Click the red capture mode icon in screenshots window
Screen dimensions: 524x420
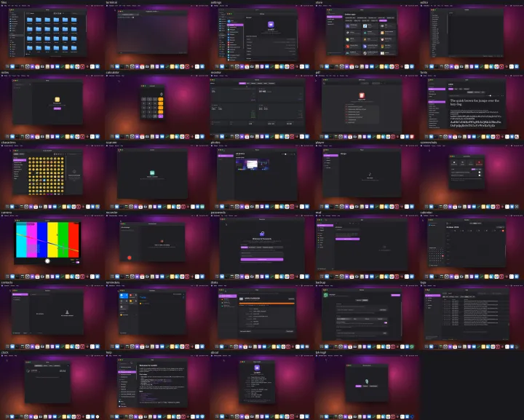479,163
